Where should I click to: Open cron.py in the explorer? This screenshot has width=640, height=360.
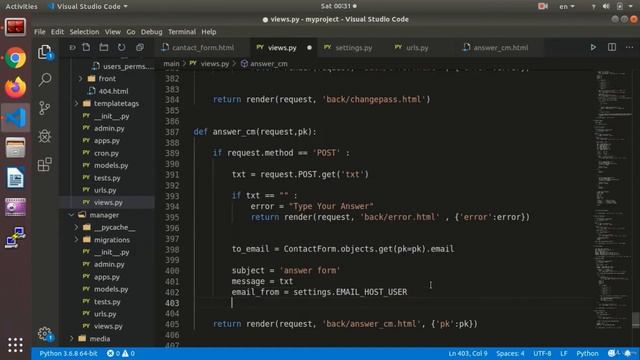(107, 153)
